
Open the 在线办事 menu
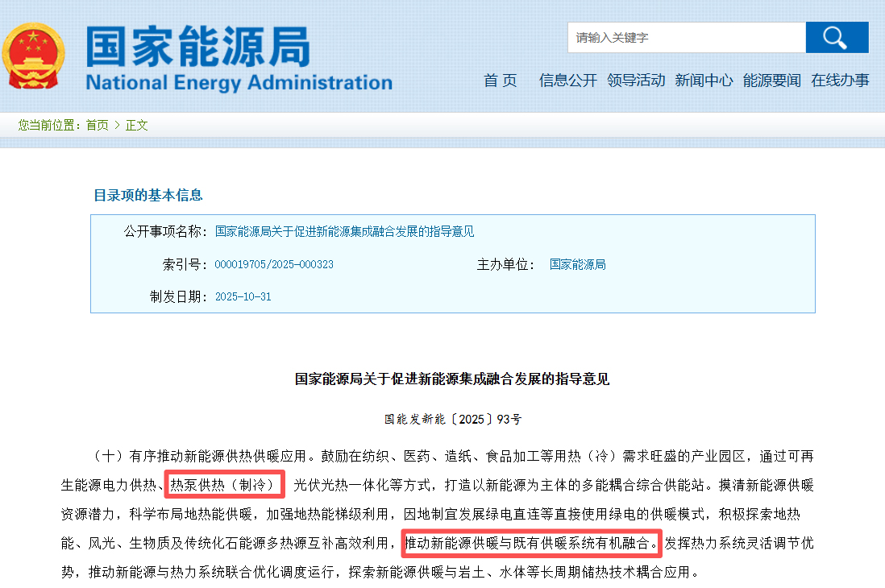(x=838, y=80)
